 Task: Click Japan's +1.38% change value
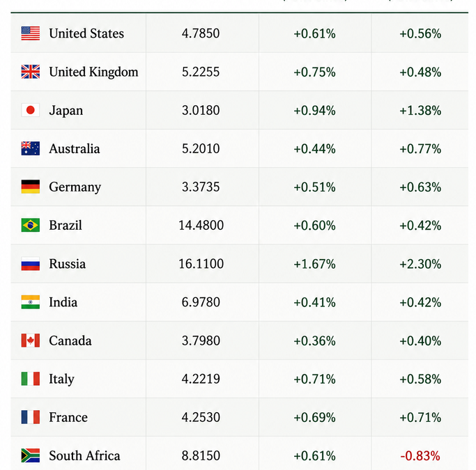[x=420, y=111]
